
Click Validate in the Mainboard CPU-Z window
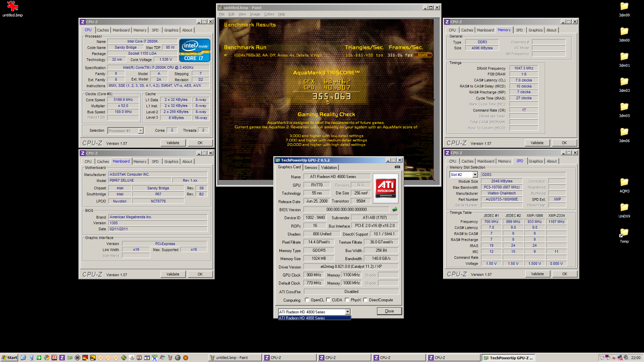point(173,274)
